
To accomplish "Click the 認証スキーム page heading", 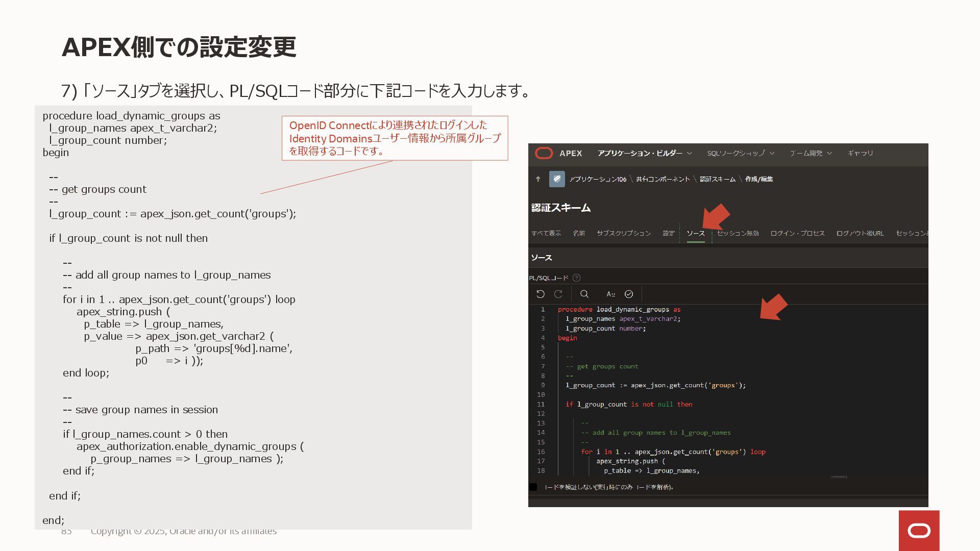I will pyautogui.click(x=560, y=208).
